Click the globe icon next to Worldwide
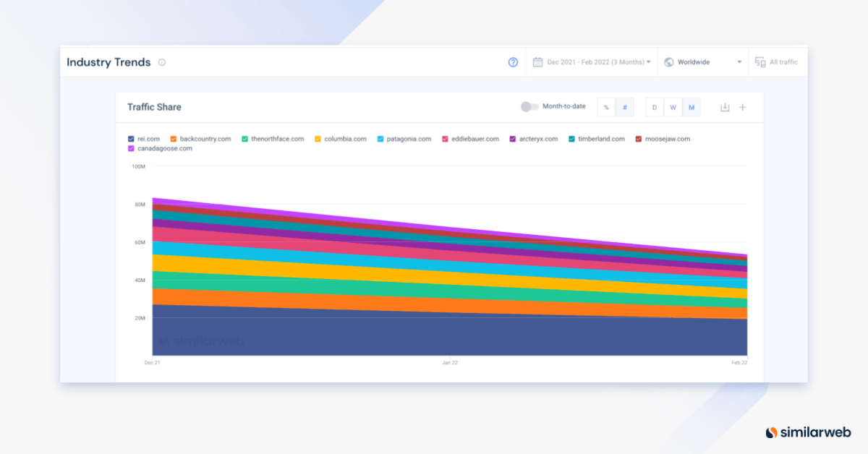Screen dimensions: 868x454 pyautogui.click(x=669, y=62)
